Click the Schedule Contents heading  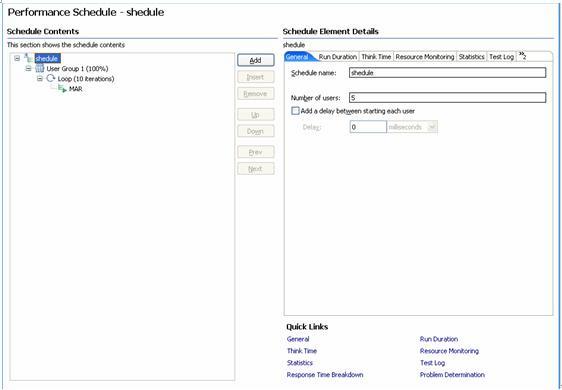43,32
